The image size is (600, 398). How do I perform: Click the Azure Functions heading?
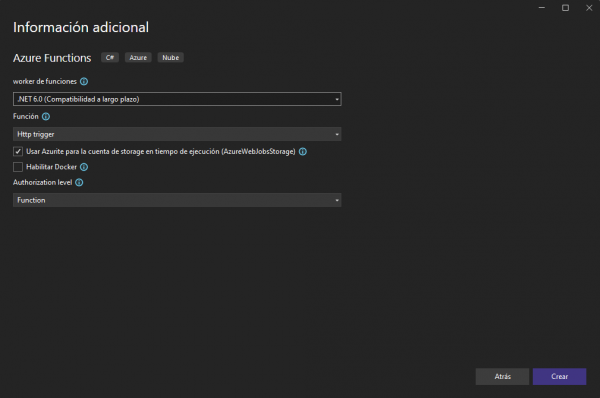[52, 58]
